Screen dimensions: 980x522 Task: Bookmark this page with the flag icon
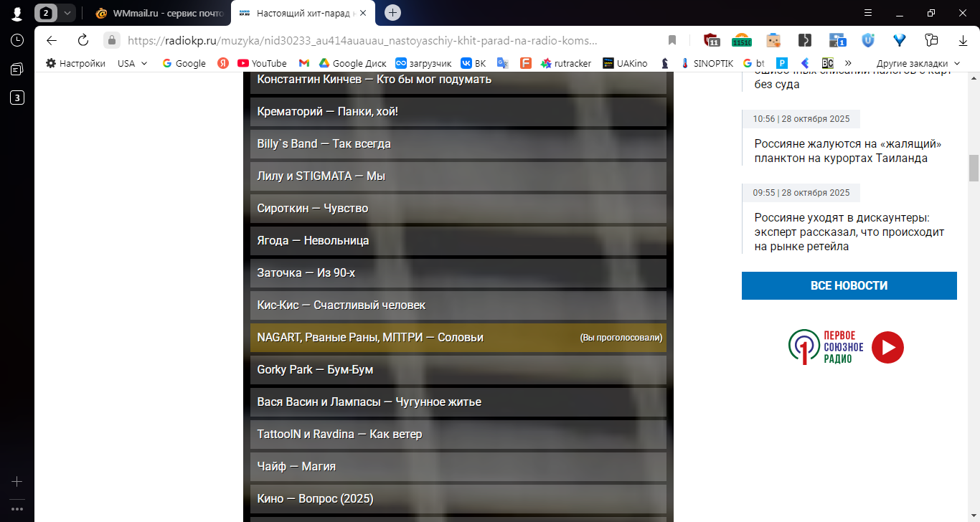pyautogui.click(x=672, y=40)
